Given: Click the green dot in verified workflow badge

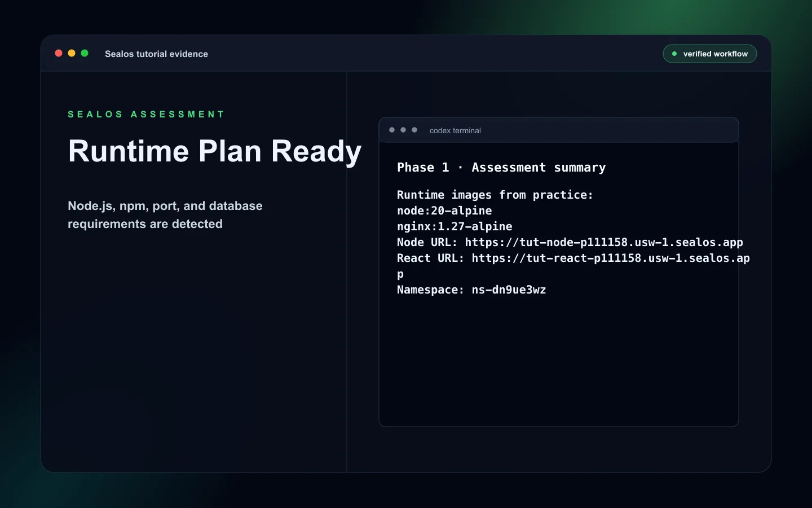Looking at the screenshot, I should (x=674, y=54).
